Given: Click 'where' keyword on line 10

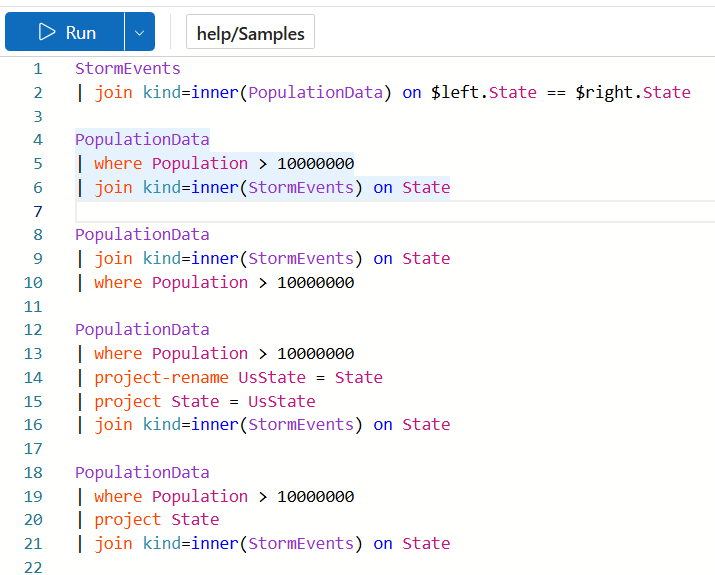Looking at the screenshot, I should coord(118,283).
